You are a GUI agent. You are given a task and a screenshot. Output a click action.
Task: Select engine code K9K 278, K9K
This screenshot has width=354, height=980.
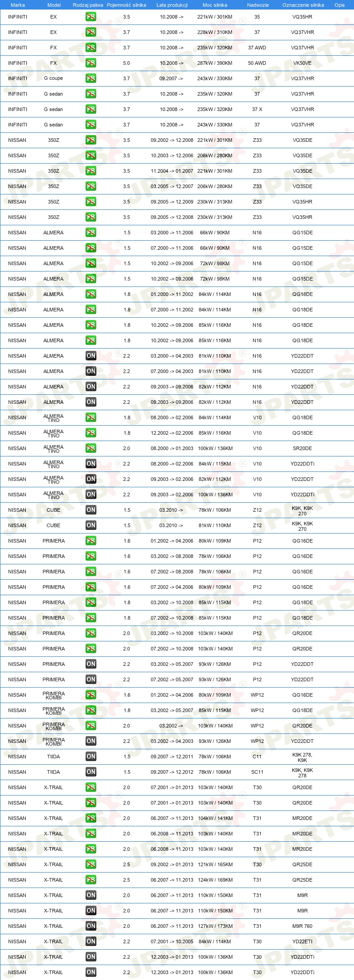tap(302, 757)
